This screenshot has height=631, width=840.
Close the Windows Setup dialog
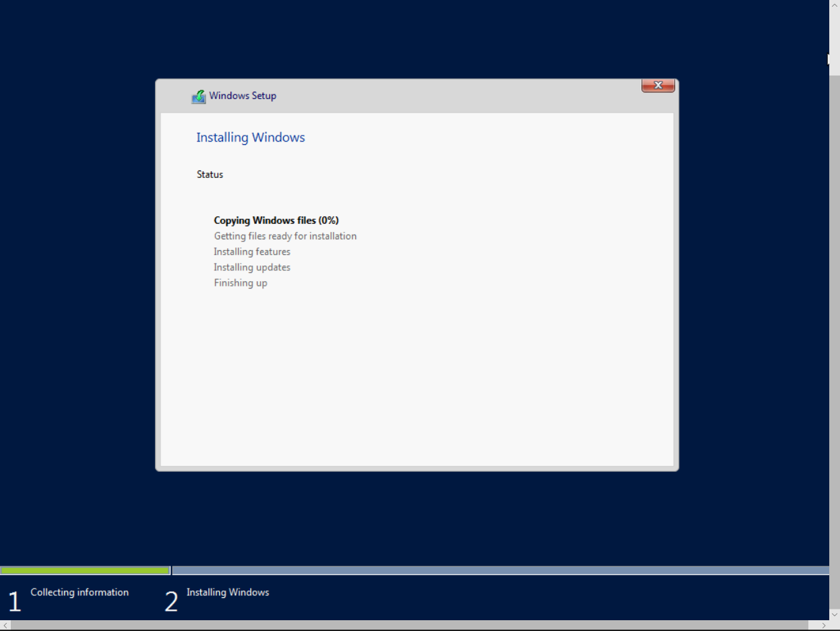(x=658, y=85)
